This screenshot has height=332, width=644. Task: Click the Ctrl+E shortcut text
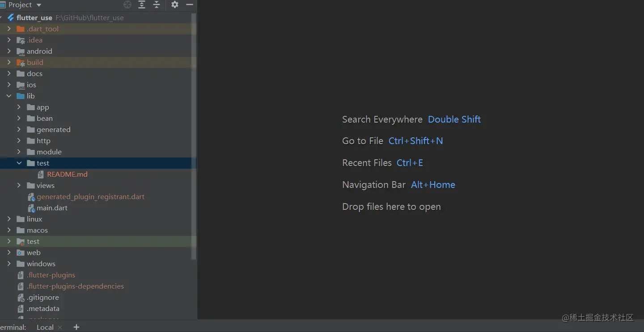[410, 163]
